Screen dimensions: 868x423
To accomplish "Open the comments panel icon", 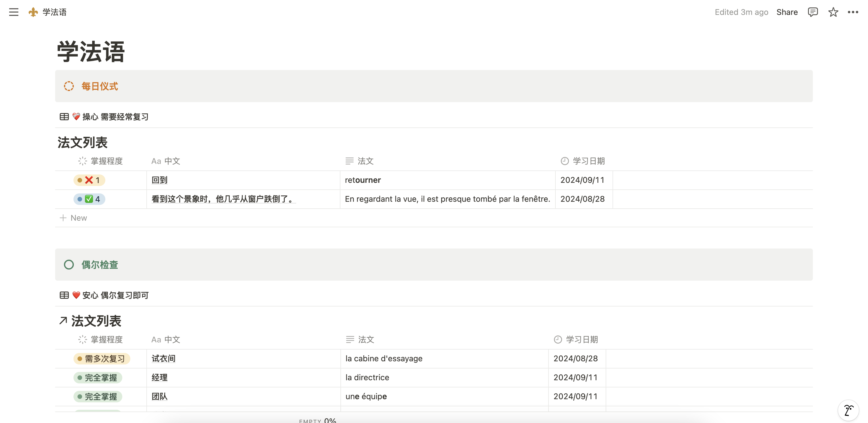I will (813, 12).
